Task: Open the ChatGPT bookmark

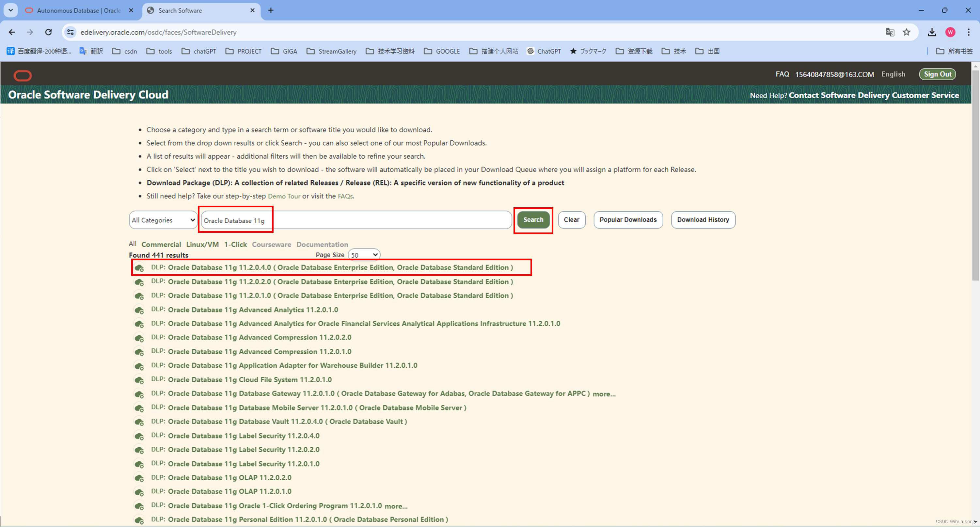Action: pyautogui.click(x=544, y=51)
